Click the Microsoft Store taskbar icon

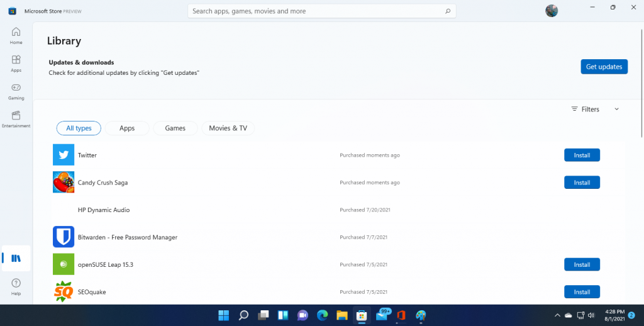click(x=362, y=315)
